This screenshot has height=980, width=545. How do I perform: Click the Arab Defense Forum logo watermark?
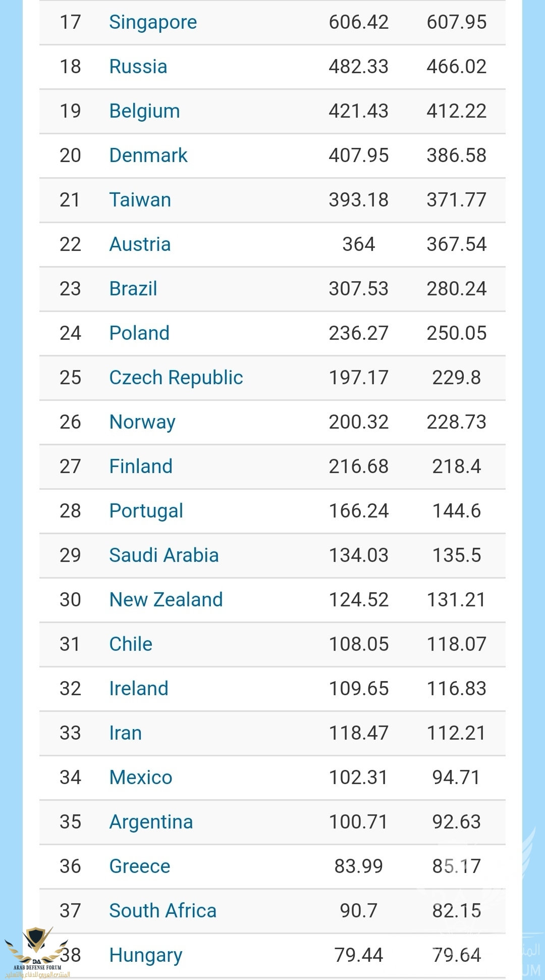coord(36,952)
